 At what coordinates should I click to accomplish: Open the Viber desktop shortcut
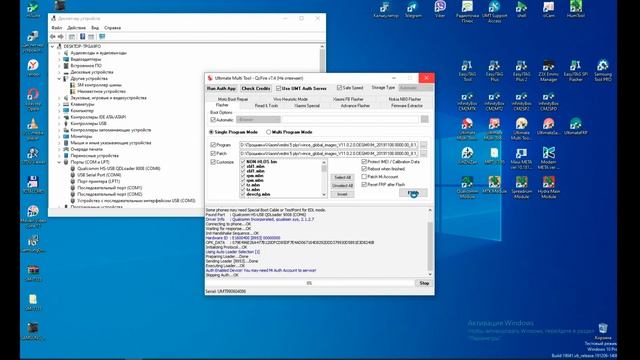tap(440, 9)
